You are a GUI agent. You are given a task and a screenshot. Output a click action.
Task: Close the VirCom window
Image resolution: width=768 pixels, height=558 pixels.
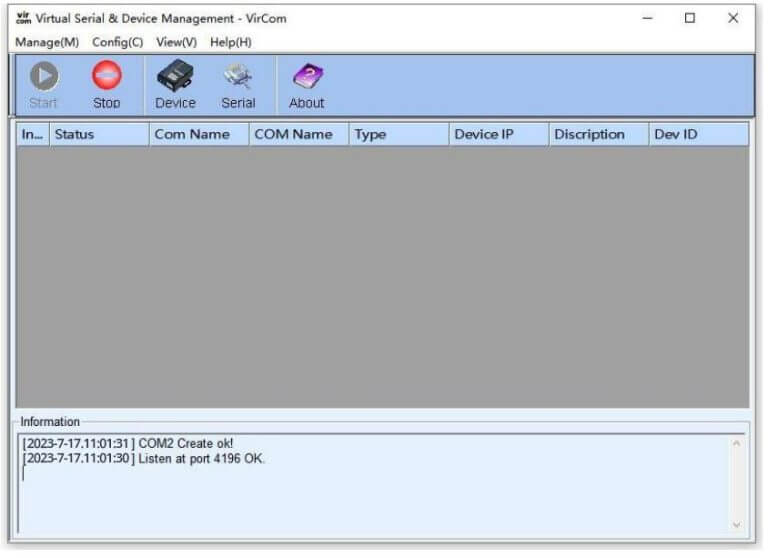click(733, 19)
